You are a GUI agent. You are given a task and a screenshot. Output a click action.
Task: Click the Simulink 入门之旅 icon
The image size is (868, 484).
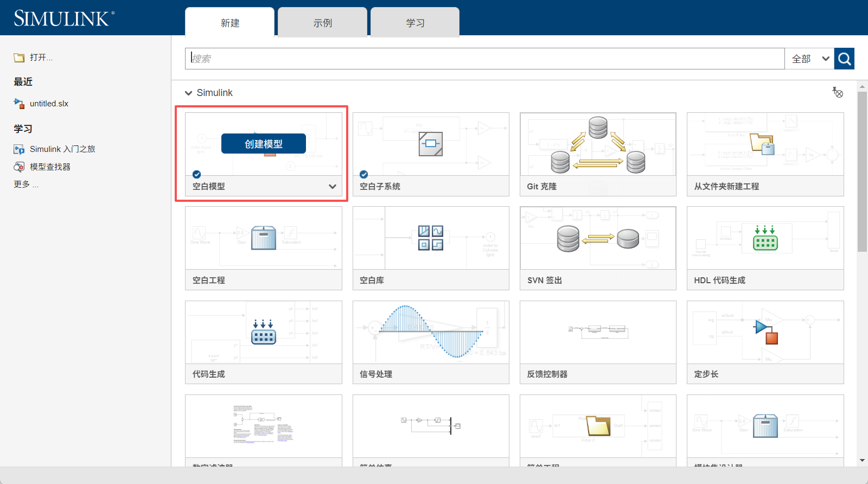(19, 149)
